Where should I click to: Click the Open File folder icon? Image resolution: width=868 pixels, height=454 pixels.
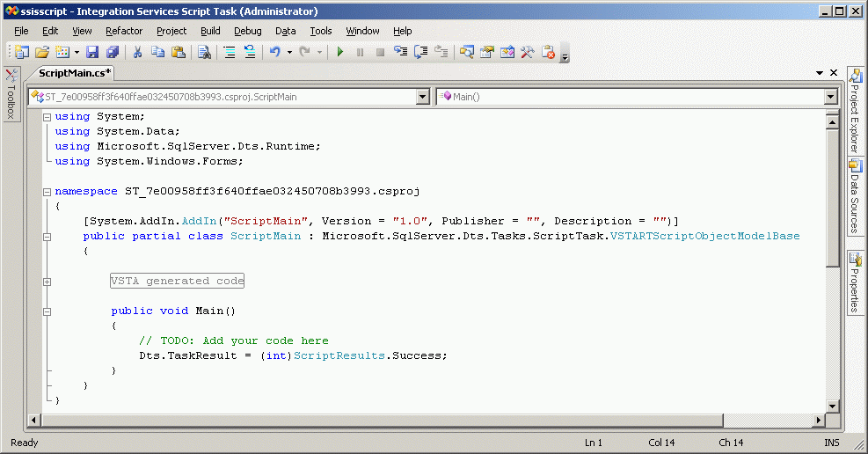pyautogui.click(x=42, y=52)
